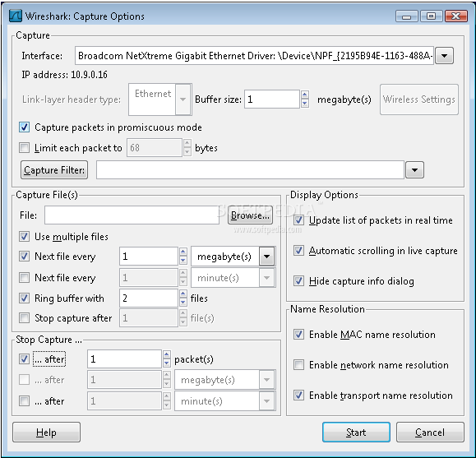Increase the ring buffer file count
The width and height of the screenshot is (476, 458).
click(x=183, y=294)
